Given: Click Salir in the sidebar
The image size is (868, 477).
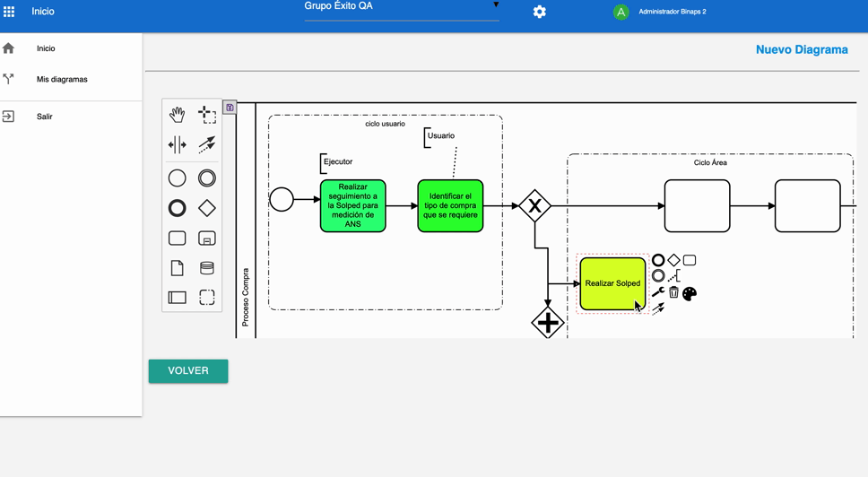Looking at the screenshot, I should 44,117.
